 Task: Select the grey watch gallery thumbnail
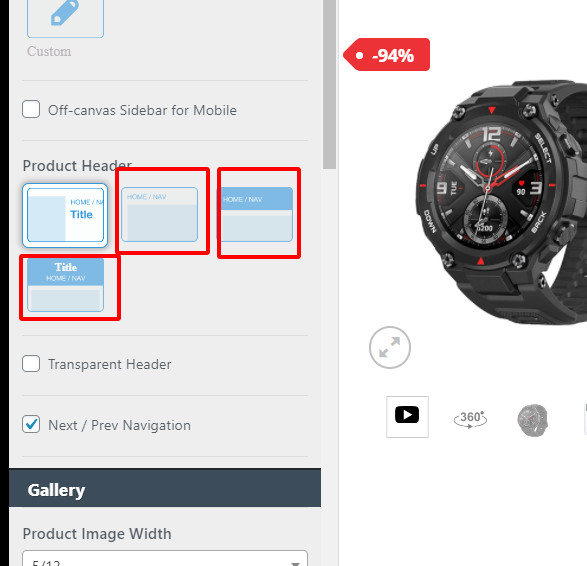click(x=533, y=420)
